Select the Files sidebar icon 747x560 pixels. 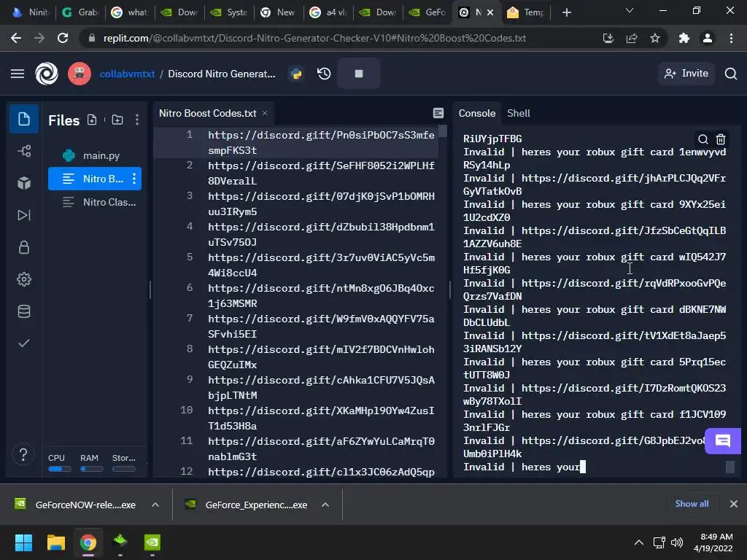point(24,119)
